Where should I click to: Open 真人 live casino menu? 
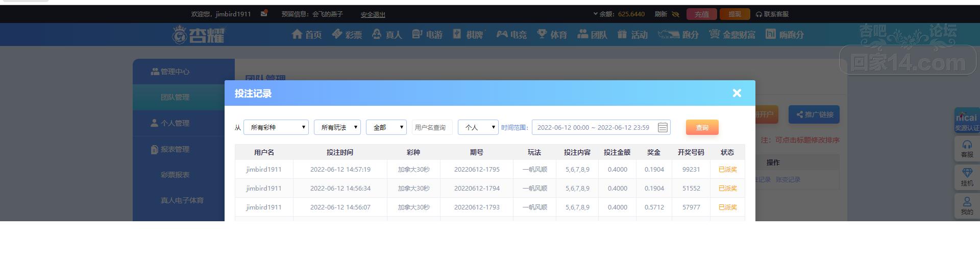(387, 34)
